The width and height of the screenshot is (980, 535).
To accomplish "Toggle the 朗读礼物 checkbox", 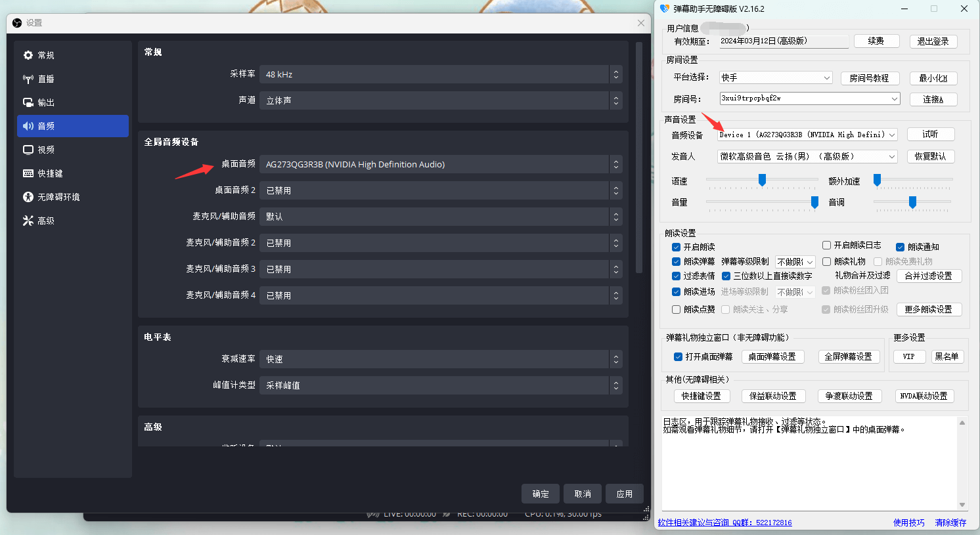I will coord(826,261).
